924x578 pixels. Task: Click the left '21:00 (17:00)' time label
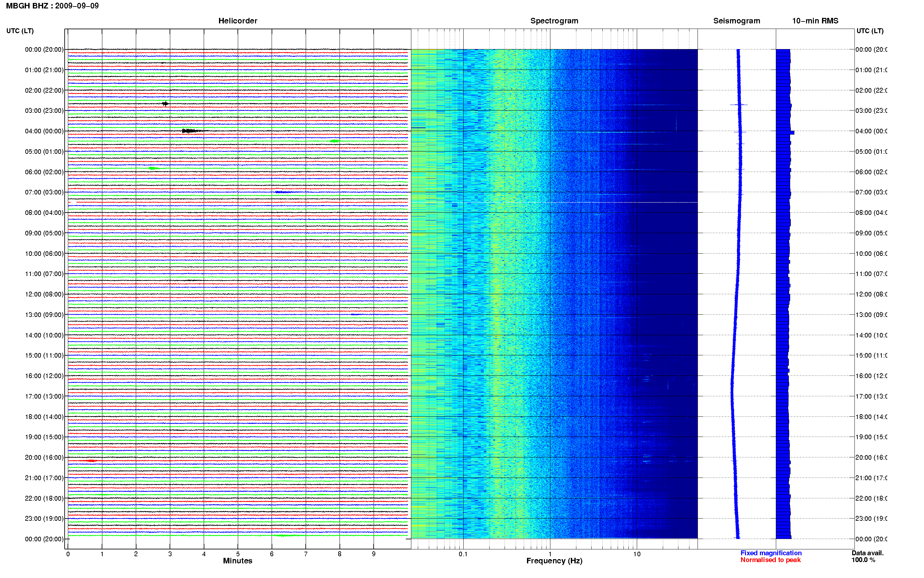pos(44,478)
